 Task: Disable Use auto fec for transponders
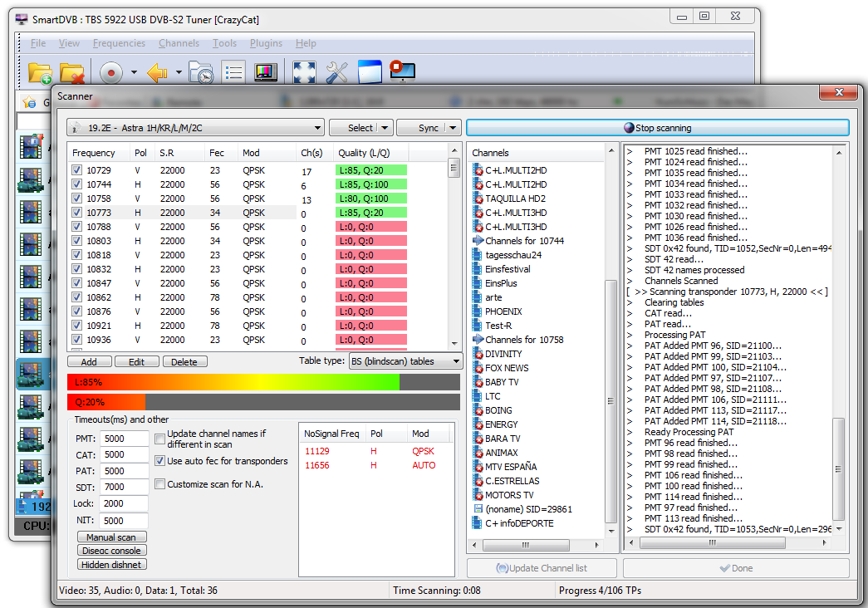pos(160,461)
